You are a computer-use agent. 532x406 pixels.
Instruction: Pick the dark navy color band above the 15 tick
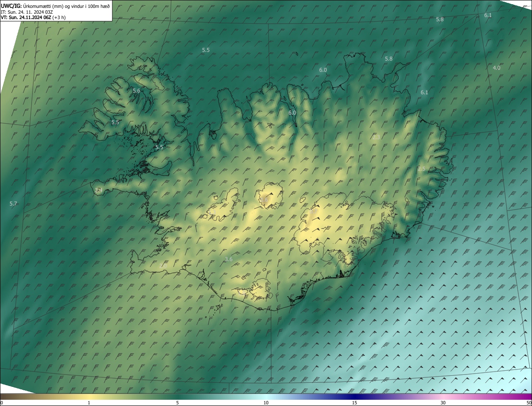click(x=355, y=397)
